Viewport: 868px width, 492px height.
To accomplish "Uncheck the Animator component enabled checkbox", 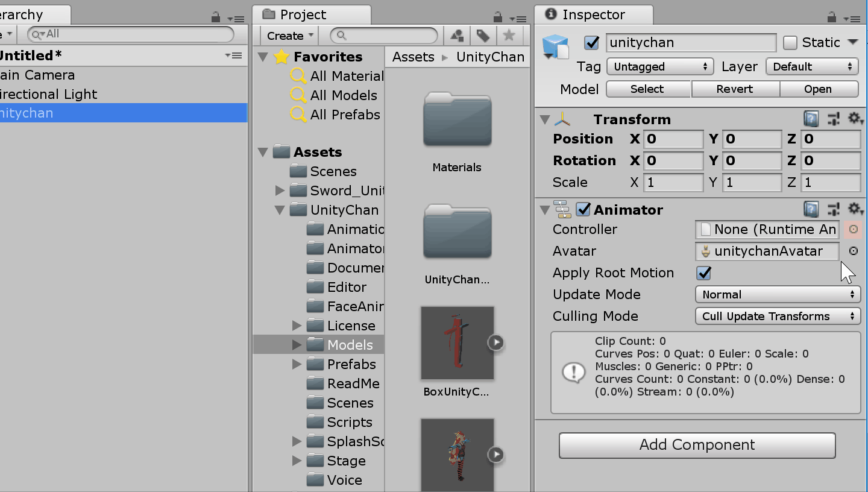I will [583, 209].
